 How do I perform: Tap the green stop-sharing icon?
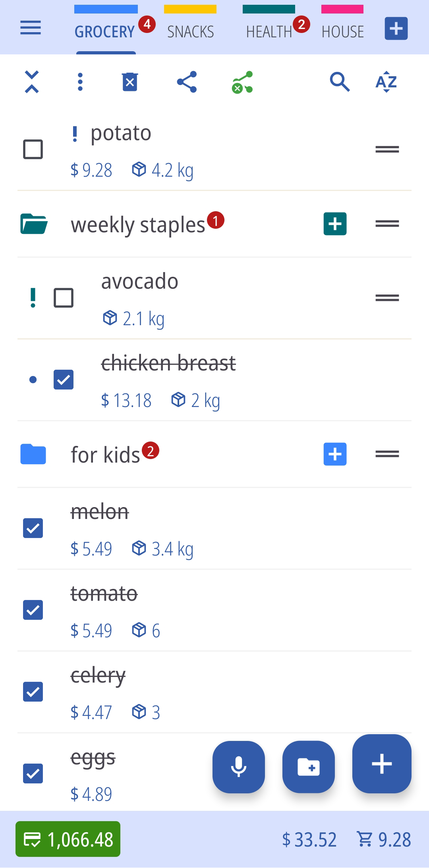point(242,82)
